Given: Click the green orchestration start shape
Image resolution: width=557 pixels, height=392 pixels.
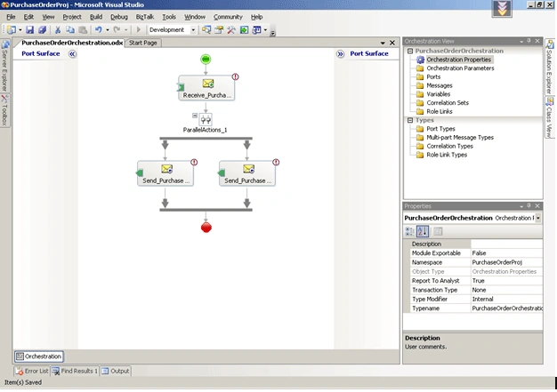Looking at the screenshot, I should click(206, 60).
